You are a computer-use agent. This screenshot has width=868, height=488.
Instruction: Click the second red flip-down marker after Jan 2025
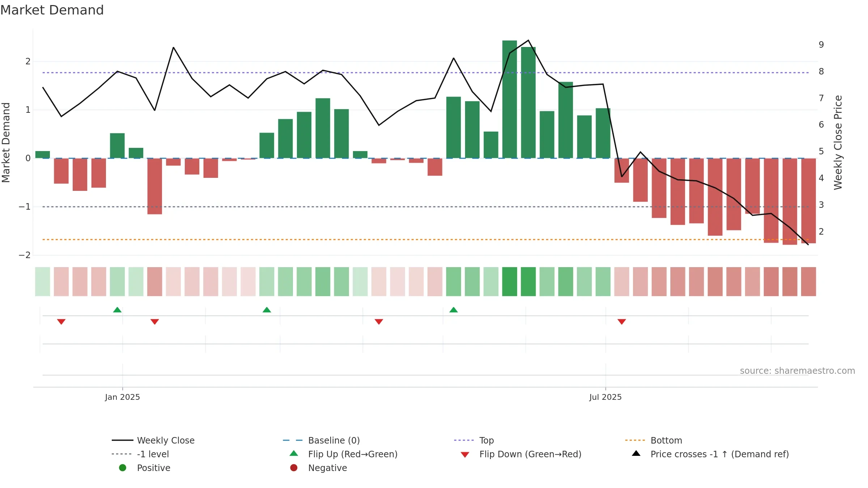(x=155, y=322)
